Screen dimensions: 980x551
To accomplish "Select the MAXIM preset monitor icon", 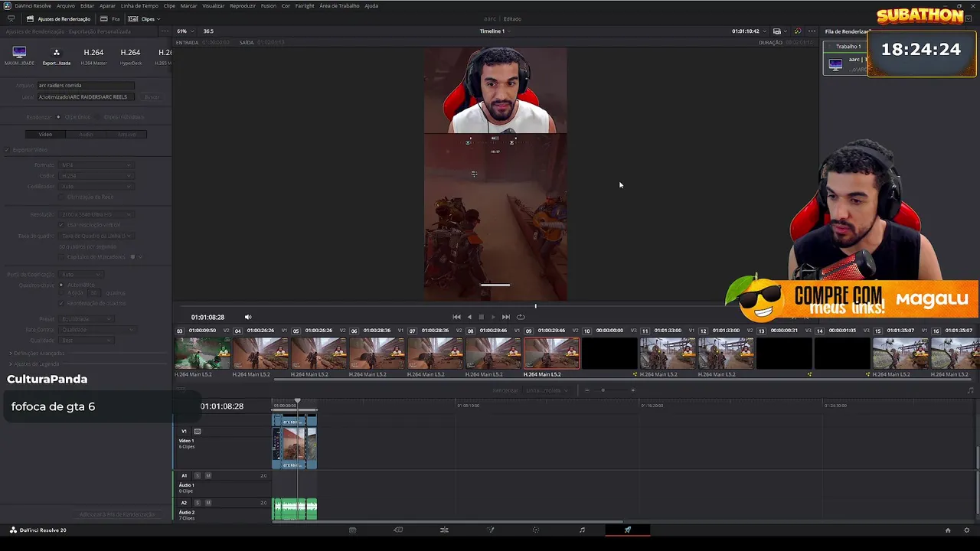I will [x=20, y=54].
